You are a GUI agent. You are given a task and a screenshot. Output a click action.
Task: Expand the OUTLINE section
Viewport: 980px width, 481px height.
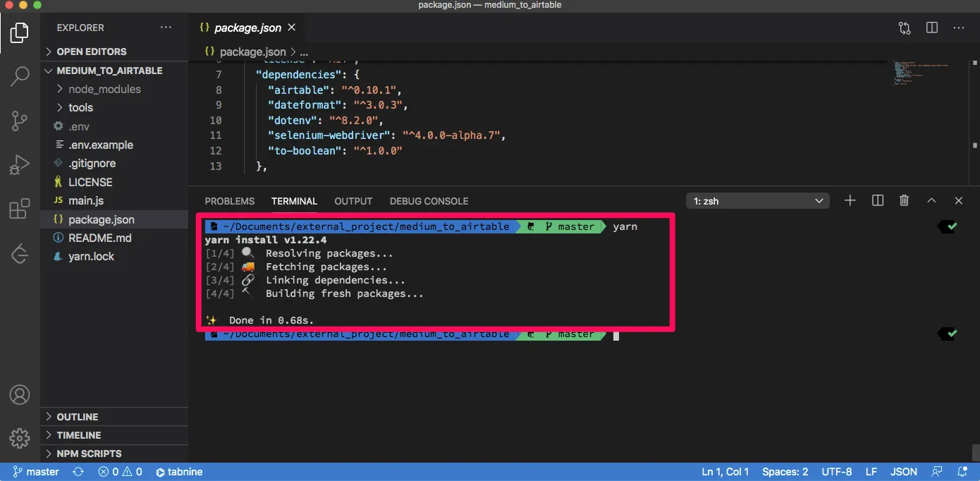(78, 417)
